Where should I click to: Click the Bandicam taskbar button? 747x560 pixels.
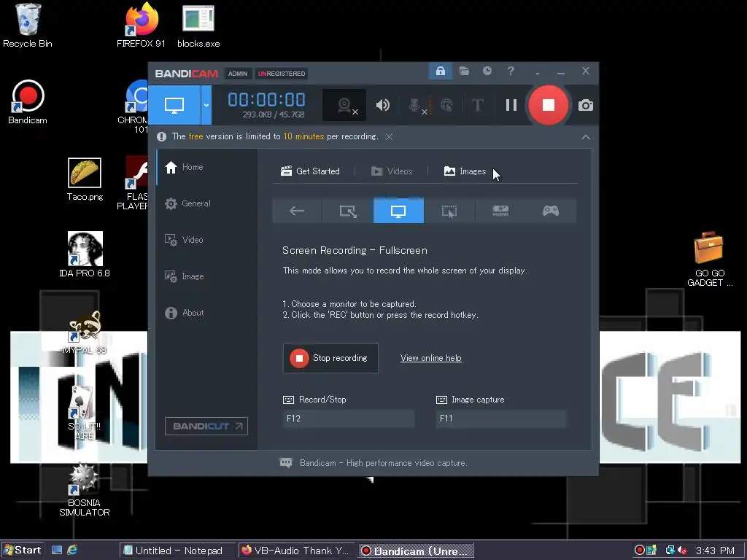click(x=415, y=551)
